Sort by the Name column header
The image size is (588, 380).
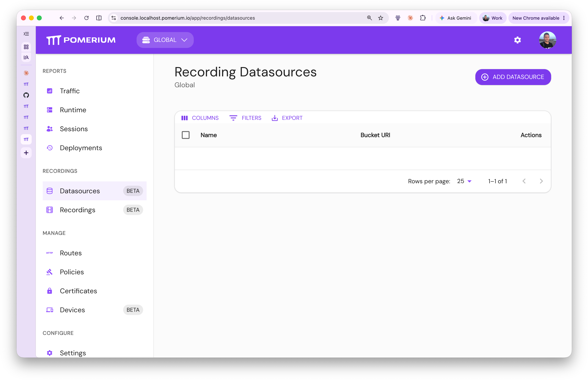[x=208, y=135]
